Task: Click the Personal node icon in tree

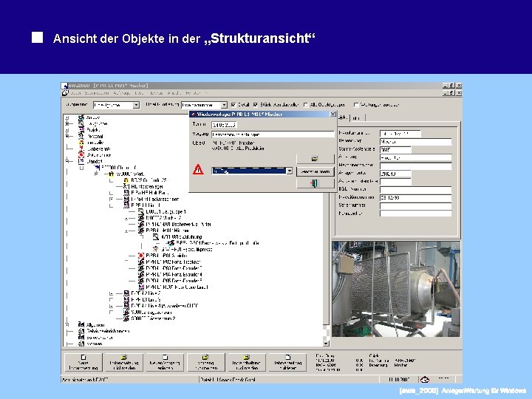Action: pyautogui.click(x=81, y=136)
